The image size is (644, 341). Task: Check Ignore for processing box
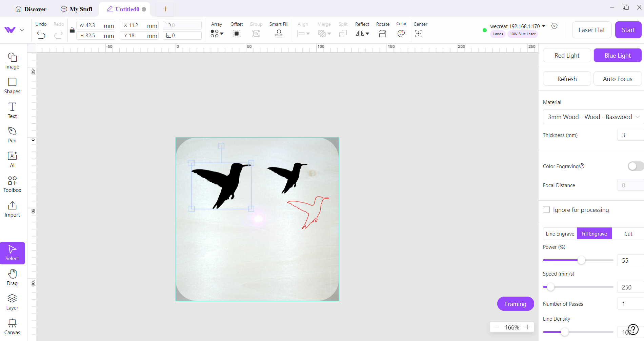click(546, 209)
